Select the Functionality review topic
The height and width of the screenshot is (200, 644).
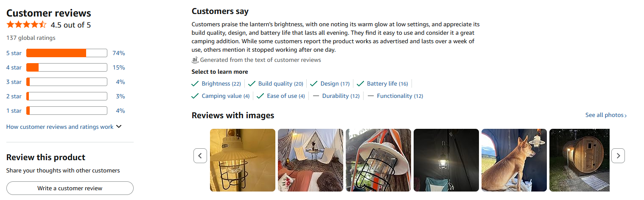coord(400,96)
